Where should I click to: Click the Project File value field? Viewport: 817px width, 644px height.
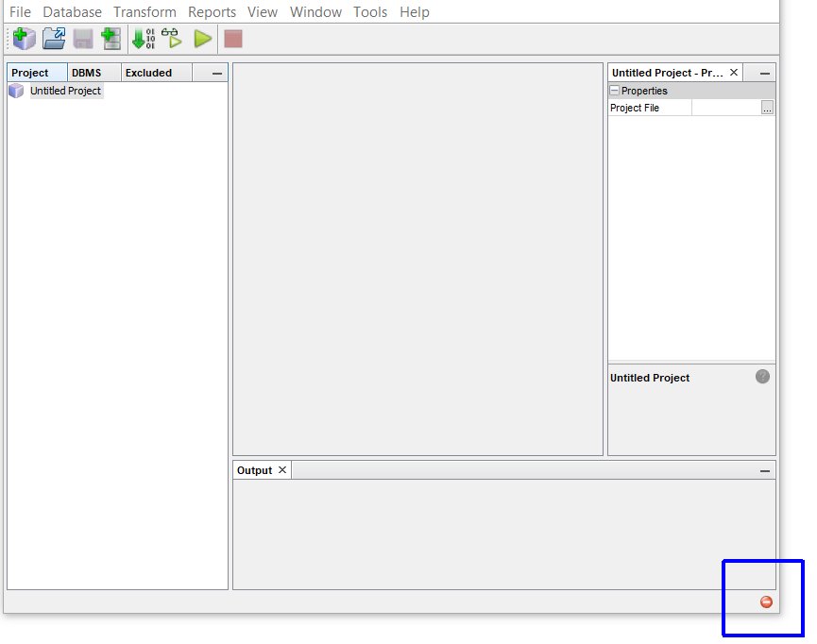pyautogui.click(x=726, y=108)
